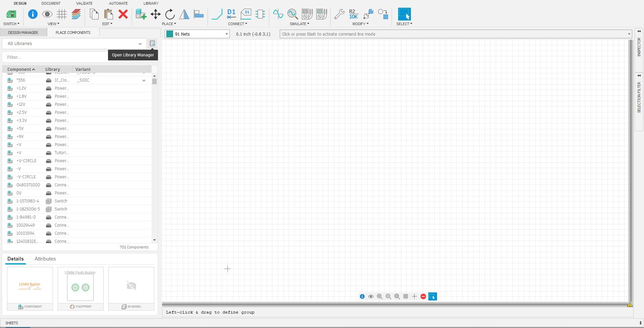This screenshot has width=644, height=328.
Task: Expand the VIEW dropdown menu
Action: [53, 24]
